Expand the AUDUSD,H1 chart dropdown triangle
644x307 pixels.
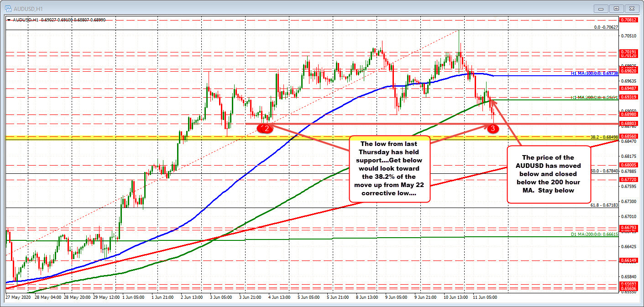[9, 20]
